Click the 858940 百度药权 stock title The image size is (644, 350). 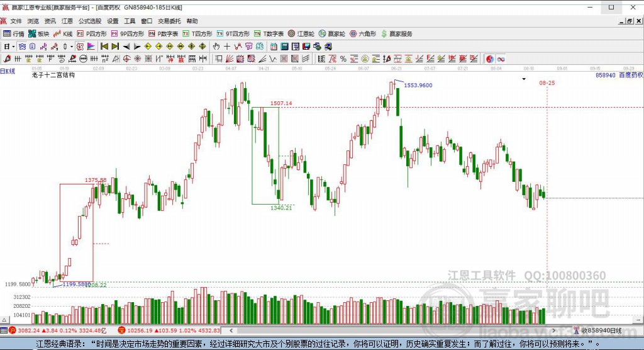coord(619,75)
